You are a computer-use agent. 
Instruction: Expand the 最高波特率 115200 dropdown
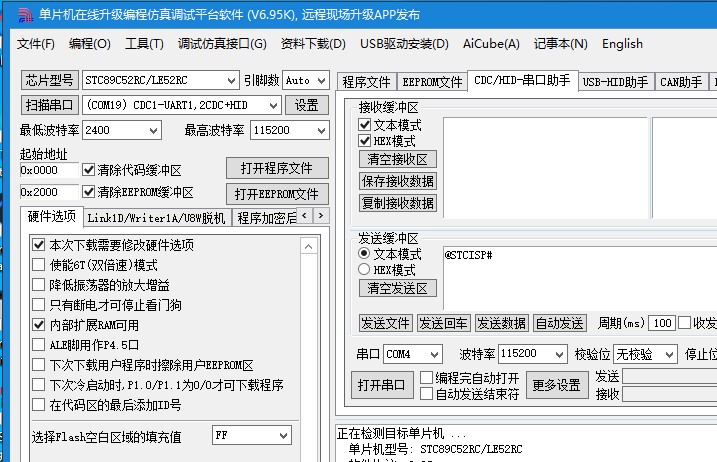tap(322, 130)
